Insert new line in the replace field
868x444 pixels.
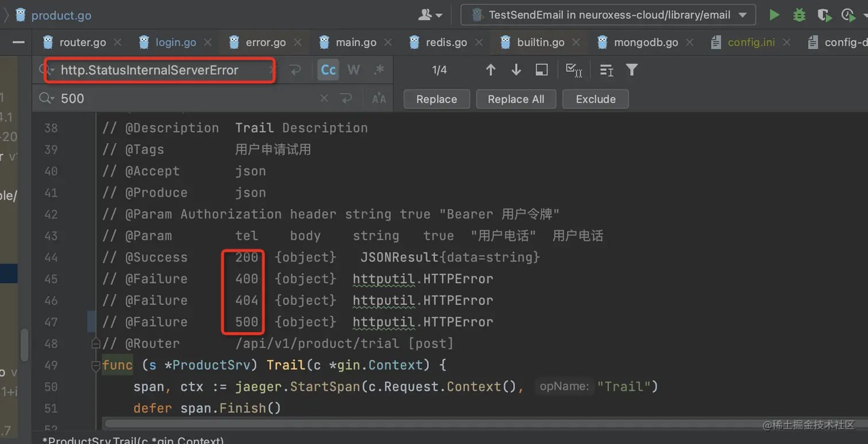pos(346,99)
